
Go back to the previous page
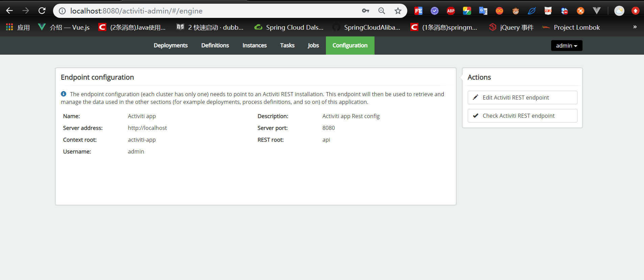pyautogui.click(x=9, y=11)
